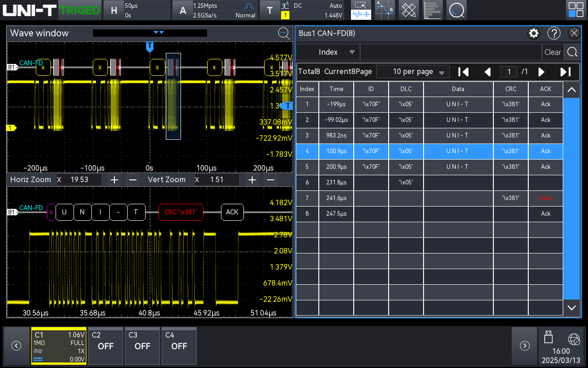This screenshot has width=588, height=368.
Task: Go to the next page of results
Action: 542,72
